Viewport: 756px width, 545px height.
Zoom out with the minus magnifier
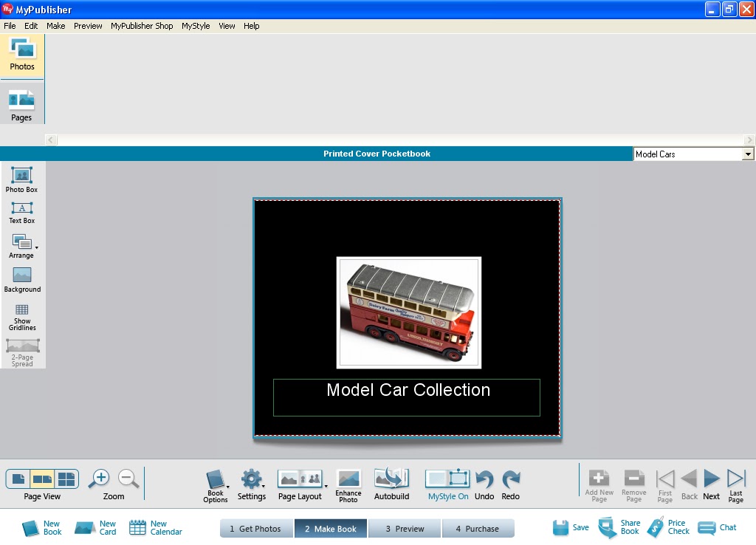pyautogui.click(x=128, y=479)
